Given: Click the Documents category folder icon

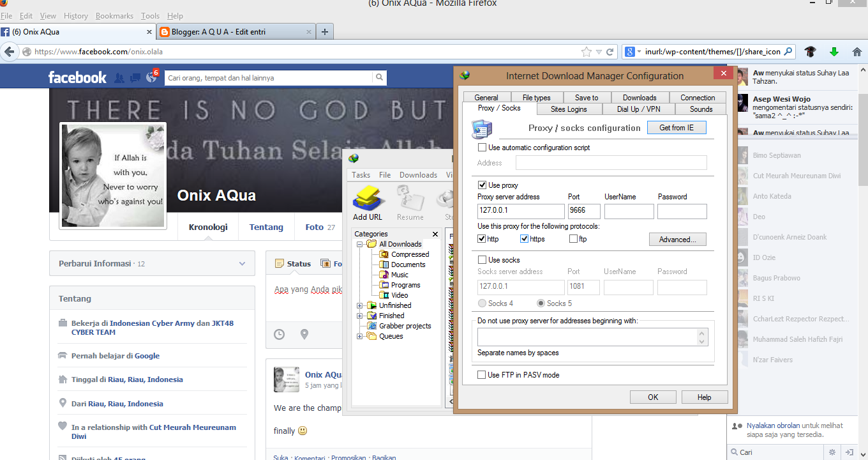Looking at the screenshot, I should (384, 264).
